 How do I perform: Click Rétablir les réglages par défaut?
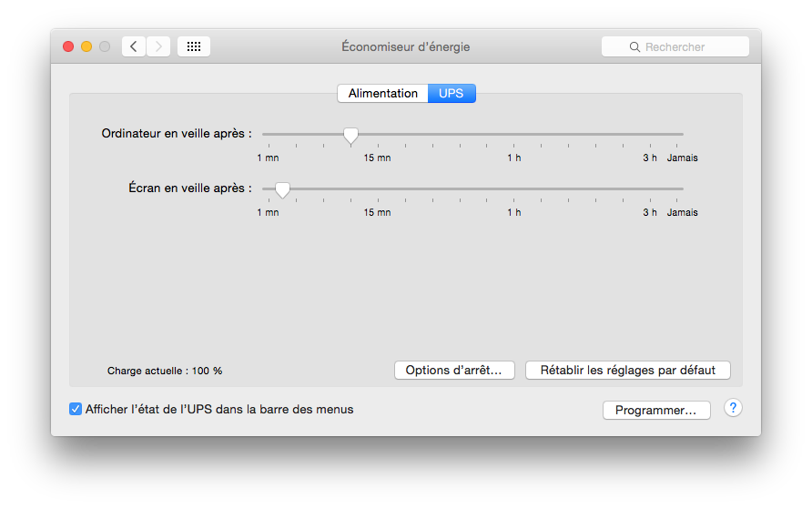[627, 371]
